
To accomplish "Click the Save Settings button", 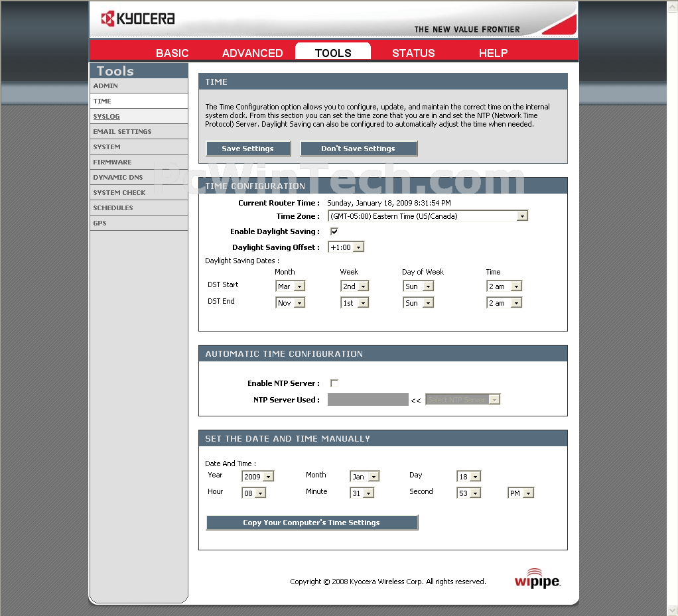I will pyautogui.click(x=248, y=149).
